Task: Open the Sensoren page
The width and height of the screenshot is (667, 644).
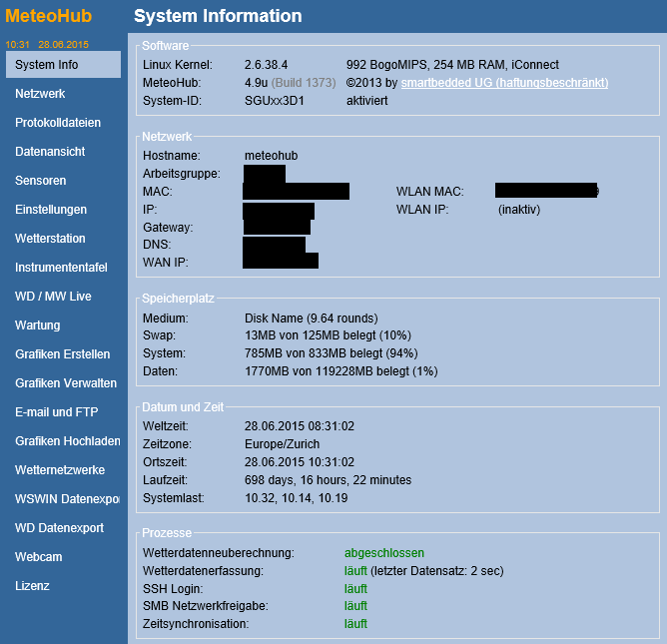Action: (41, 181)
